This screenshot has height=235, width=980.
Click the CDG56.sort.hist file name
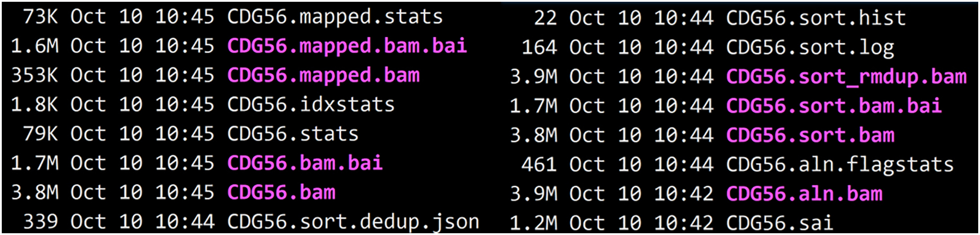(x=816, y=19)
